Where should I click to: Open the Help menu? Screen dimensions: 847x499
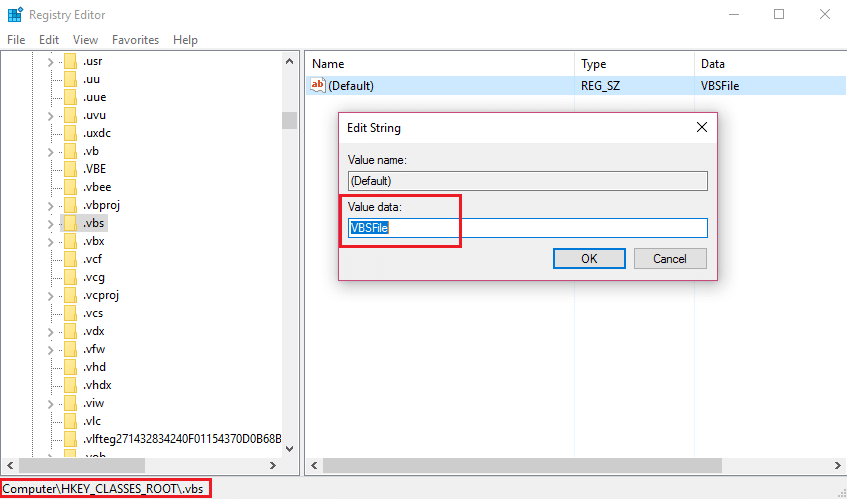pos(185,40)
